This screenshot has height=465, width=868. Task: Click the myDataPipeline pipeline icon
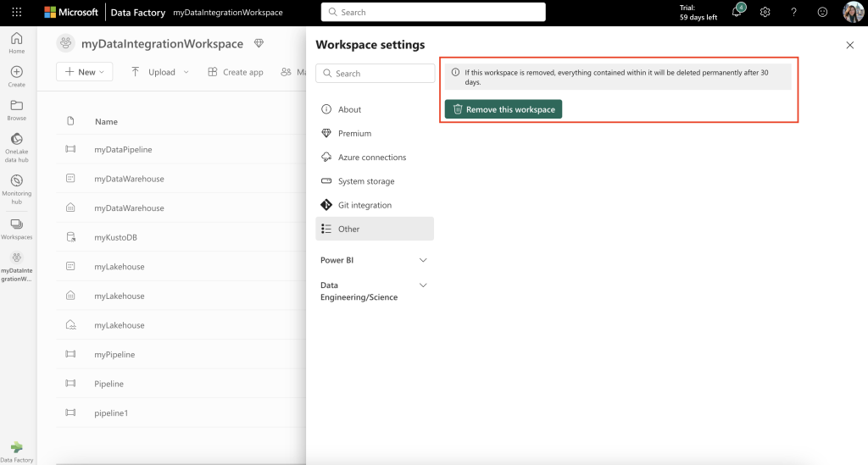[70, 149]
